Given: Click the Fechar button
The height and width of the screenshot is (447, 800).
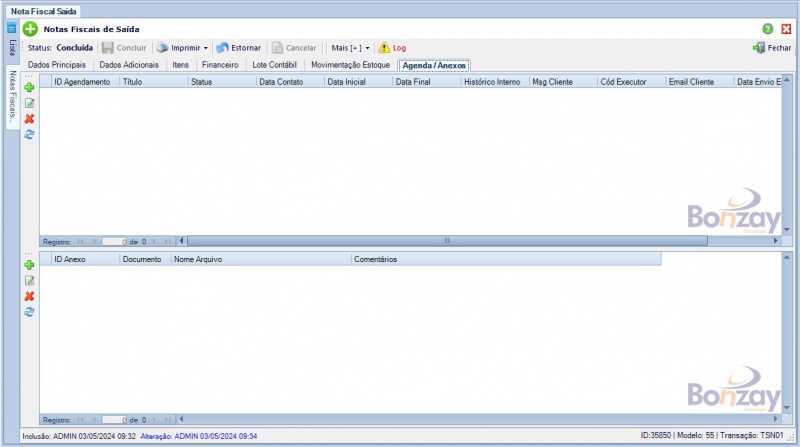Looking at the screenshot, I should (x=772, y=47).
